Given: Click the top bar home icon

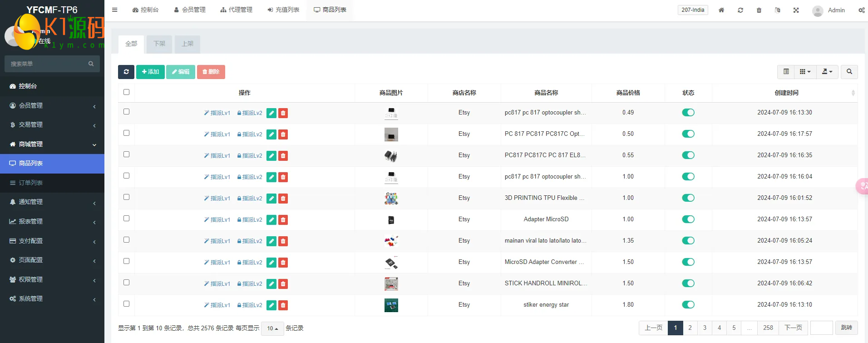Looking at the screenshot, I should 721,10.
